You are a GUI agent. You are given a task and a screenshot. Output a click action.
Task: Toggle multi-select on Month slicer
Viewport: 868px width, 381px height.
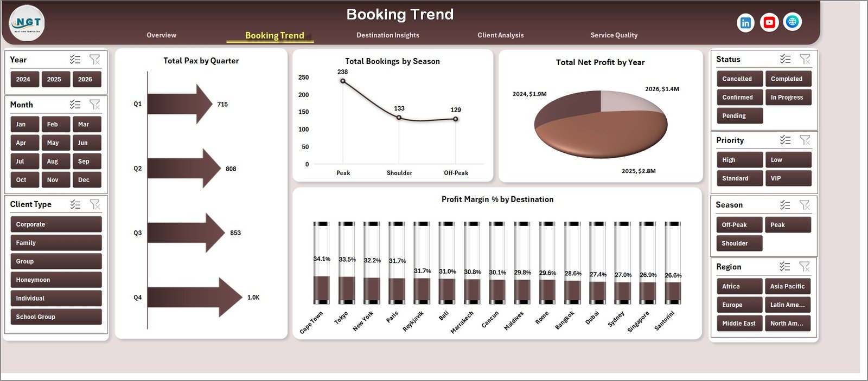click(x=75, y=105)
